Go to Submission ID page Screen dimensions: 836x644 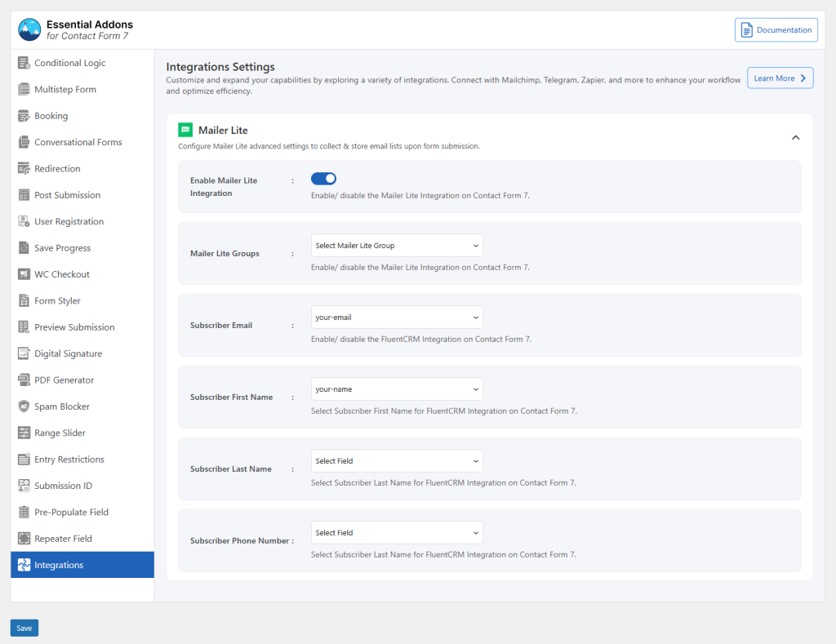(82, 485)
